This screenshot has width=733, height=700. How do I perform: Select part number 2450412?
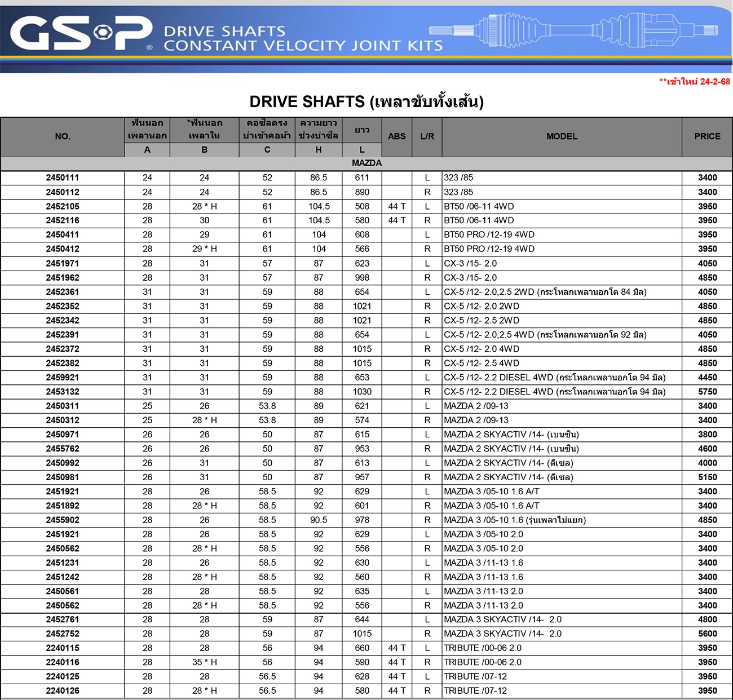coord(63,249)
